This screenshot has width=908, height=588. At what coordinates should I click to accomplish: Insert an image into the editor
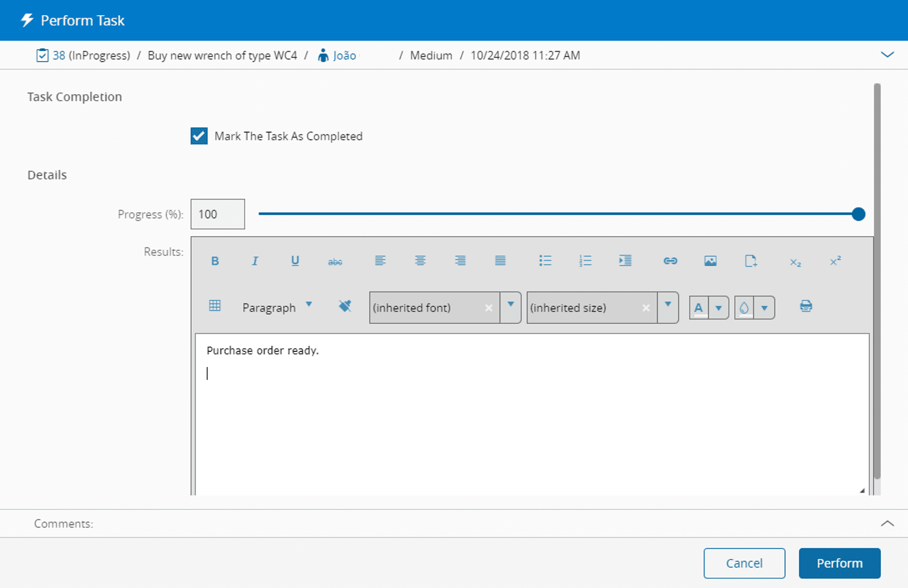710,261
